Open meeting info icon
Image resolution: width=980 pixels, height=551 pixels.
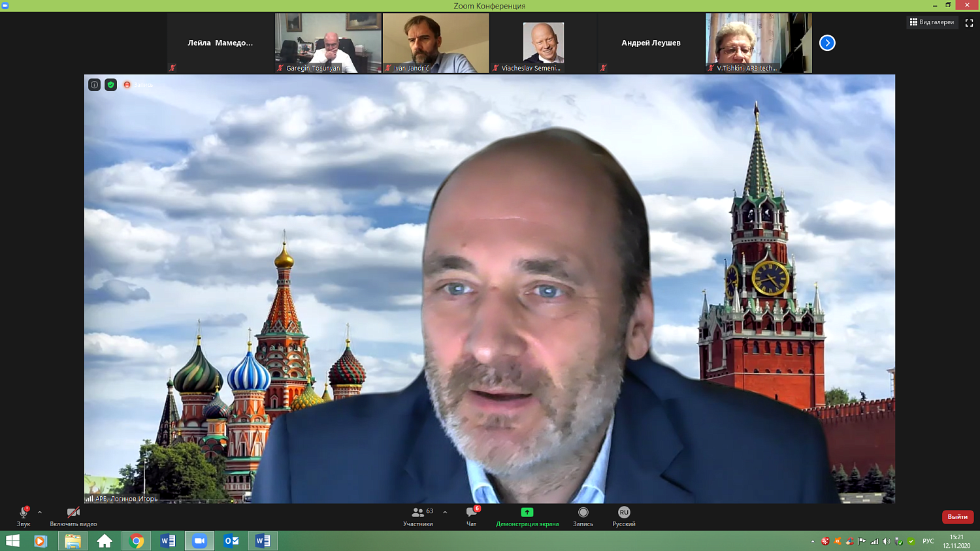(94, 85)
